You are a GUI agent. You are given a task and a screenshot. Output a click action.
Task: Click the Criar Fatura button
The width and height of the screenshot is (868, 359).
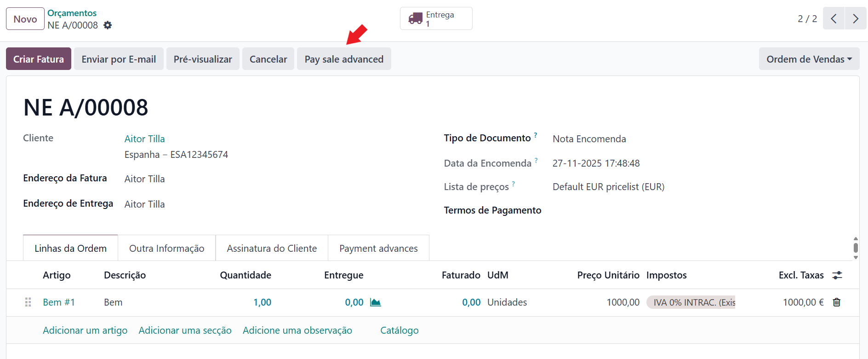(x=39, y=59)
